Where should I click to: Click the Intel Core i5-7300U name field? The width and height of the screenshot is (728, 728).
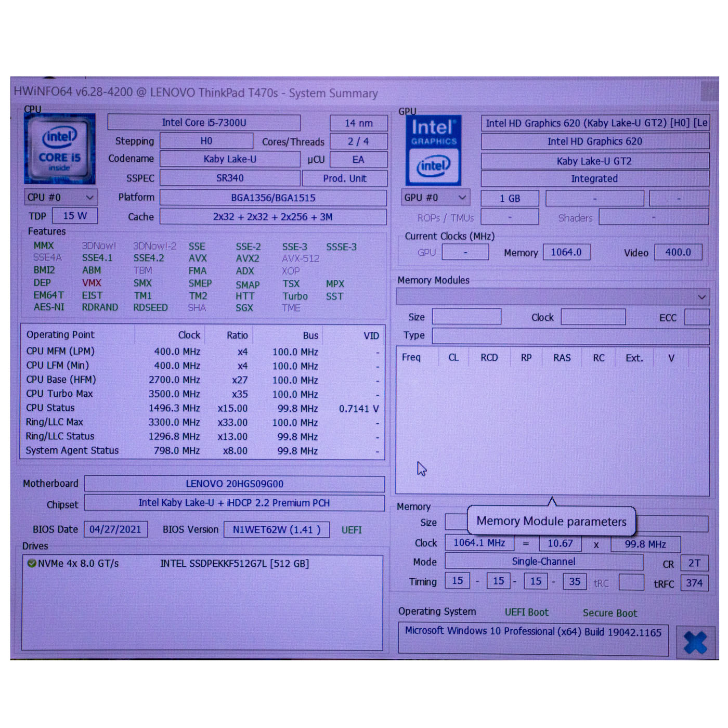(204, 123)
